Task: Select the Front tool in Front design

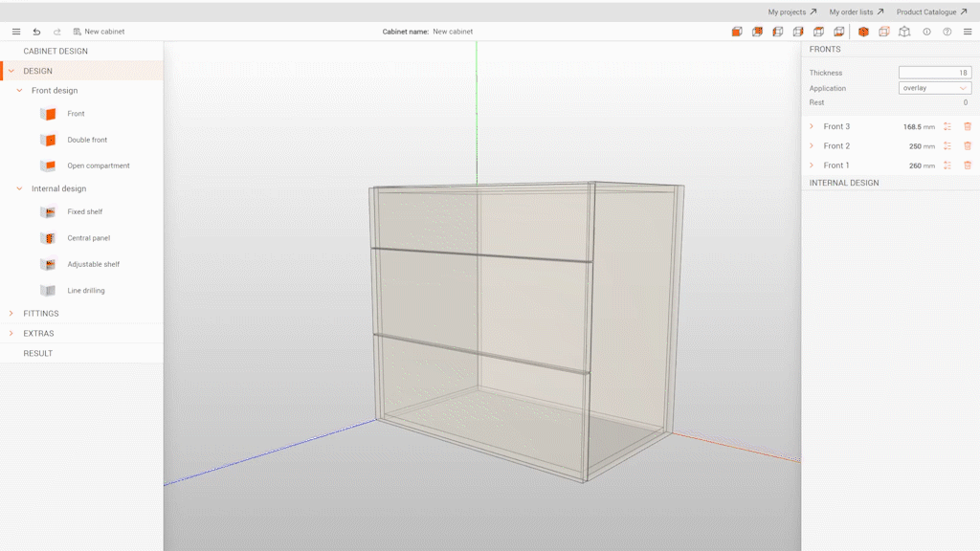Action: coord(77,113)
